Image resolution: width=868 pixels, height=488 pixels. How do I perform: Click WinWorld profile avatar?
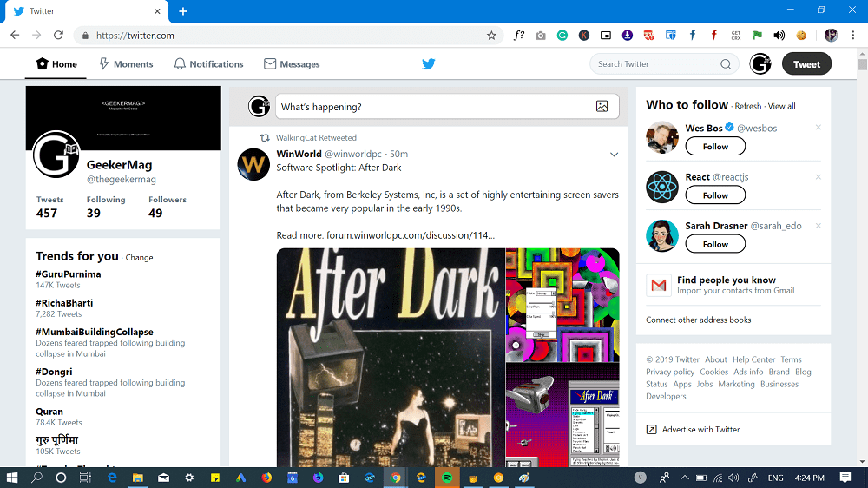(x=253, y=164)
